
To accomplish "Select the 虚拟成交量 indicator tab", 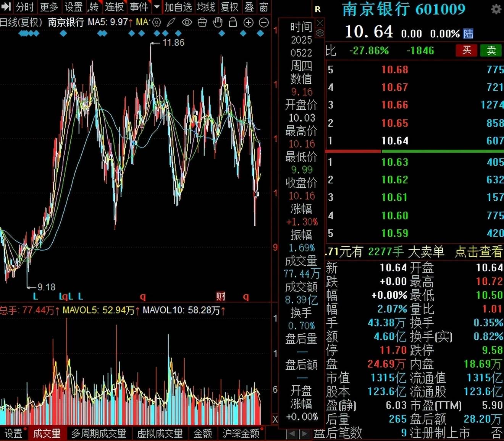I will tap(160, 433).
